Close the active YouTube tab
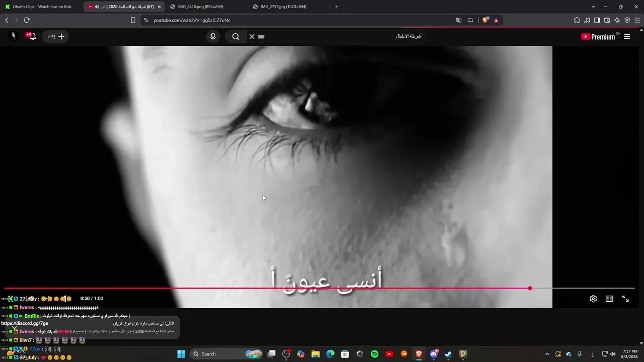 coord(159,7)
